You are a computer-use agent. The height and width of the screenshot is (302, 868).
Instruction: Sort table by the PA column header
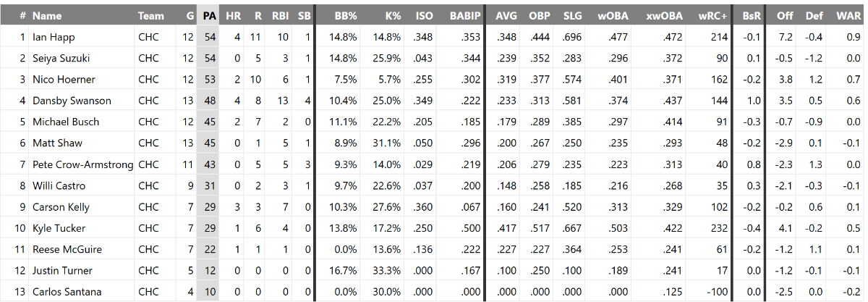pos(210,15)
